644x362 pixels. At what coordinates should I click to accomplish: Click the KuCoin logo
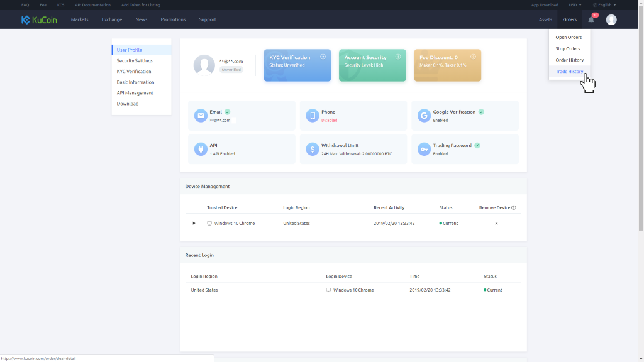click(x=39, y=19)
